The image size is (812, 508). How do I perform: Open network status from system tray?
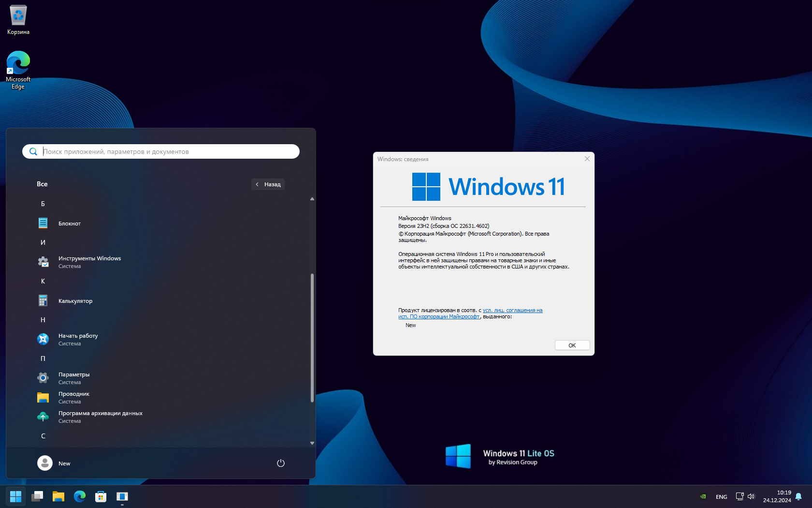coord(739,496)
